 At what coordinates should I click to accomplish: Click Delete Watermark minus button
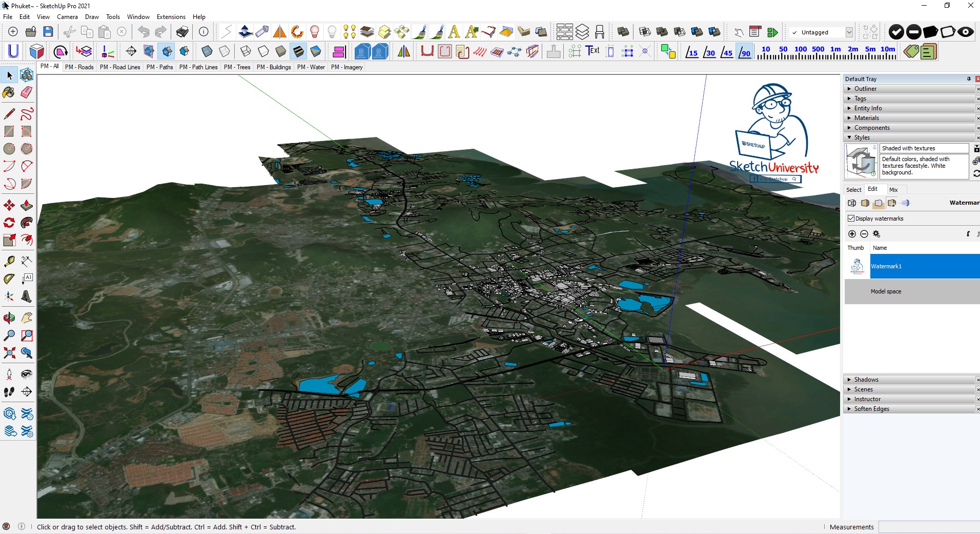pyautogui.click(x=864, y=234)
